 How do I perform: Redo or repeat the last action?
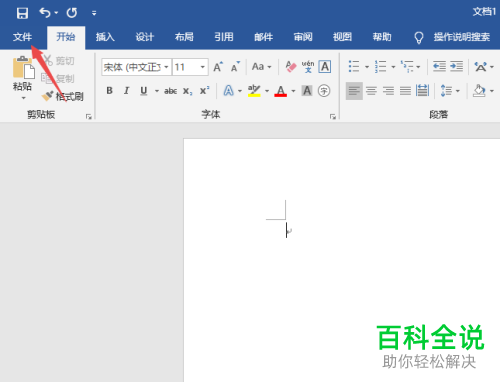pyautogui.click(x=72, y=13)
